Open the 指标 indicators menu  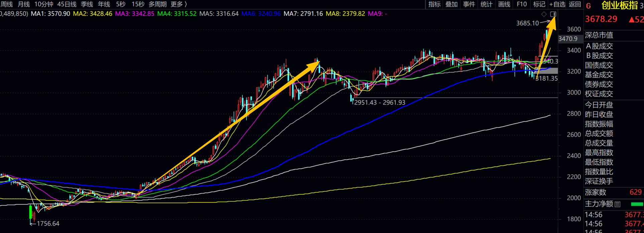434,4
